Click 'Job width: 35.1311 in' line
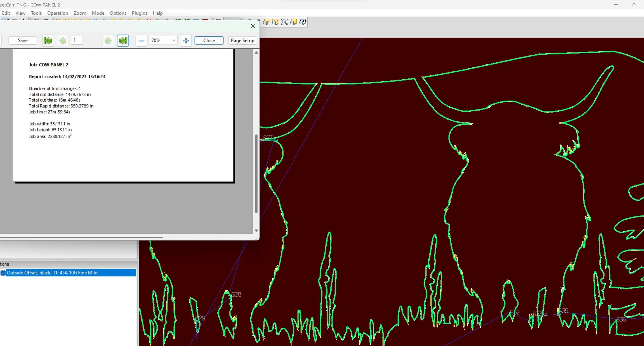Image resolution: width=644 pixels, height=346 pixels. 49,124
